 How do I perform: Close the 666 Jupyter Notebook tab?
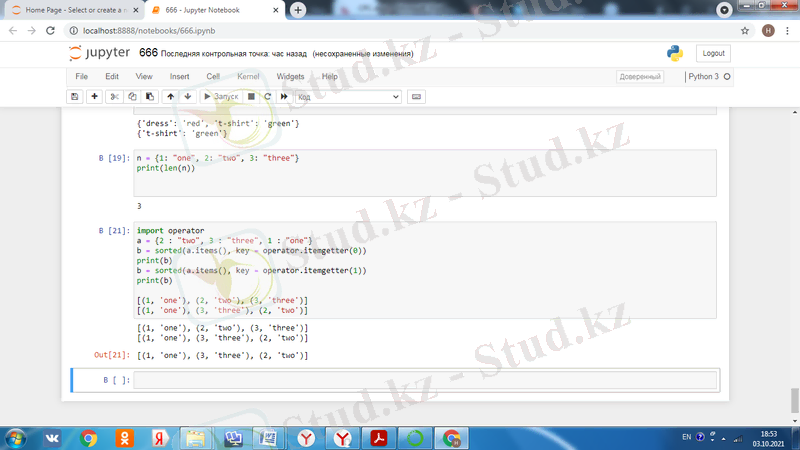pos(276,10)
